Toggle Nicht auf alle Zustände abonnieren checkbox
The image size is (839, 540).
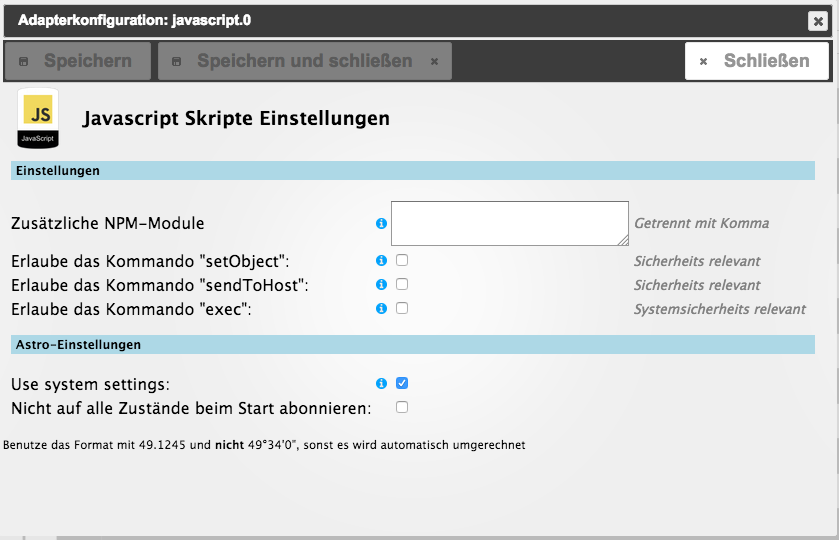click(x=402, y=407)
